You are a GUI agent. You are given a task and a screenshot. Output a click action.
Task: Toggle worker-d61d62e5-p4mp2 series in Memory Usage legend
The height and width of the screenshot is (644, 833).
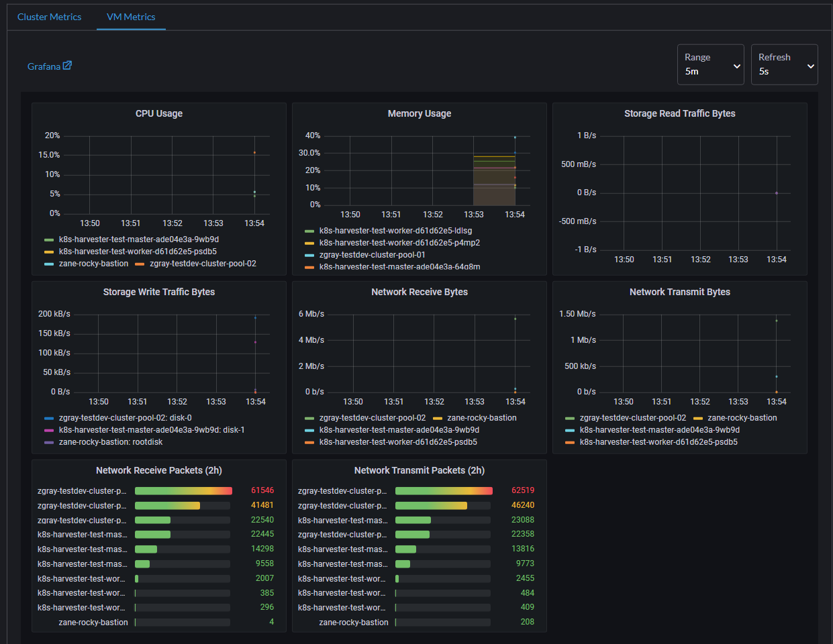(399, 243)
